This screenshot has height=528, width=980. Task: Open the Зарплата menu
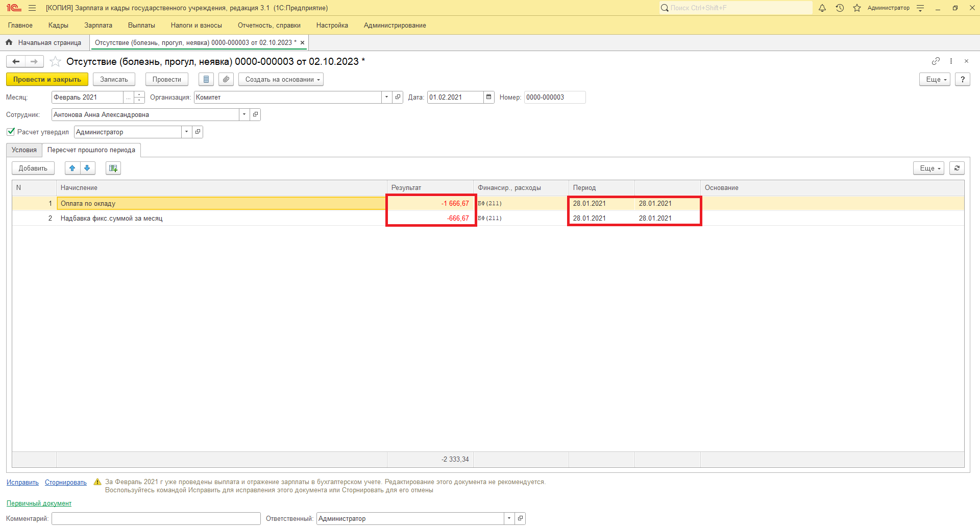(x=98, y=25)
